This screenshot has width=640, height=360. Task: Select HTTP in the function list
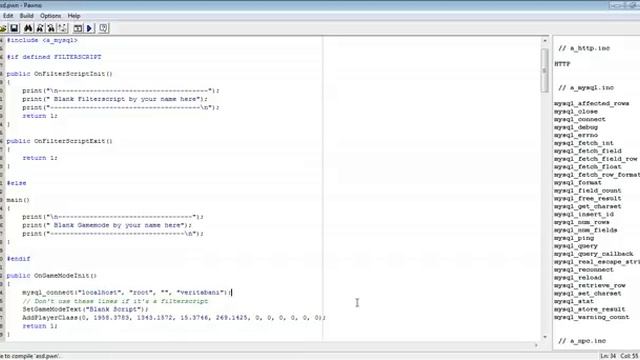point(562,64)
